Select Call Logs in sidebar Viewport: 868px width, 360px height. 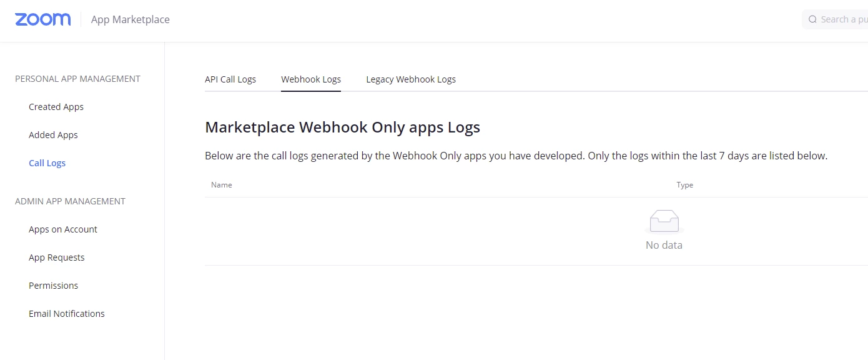[47, 163]
